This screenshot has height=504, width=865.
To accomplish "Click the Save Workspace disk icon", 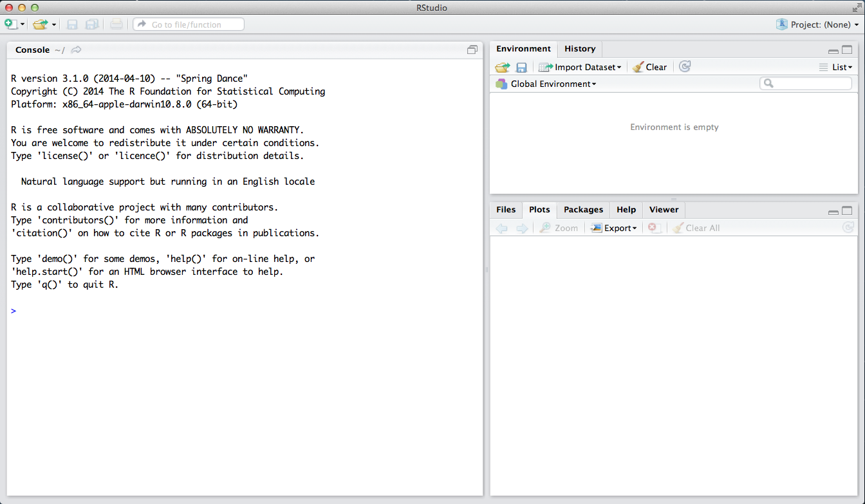I will (x=522, y=67).
